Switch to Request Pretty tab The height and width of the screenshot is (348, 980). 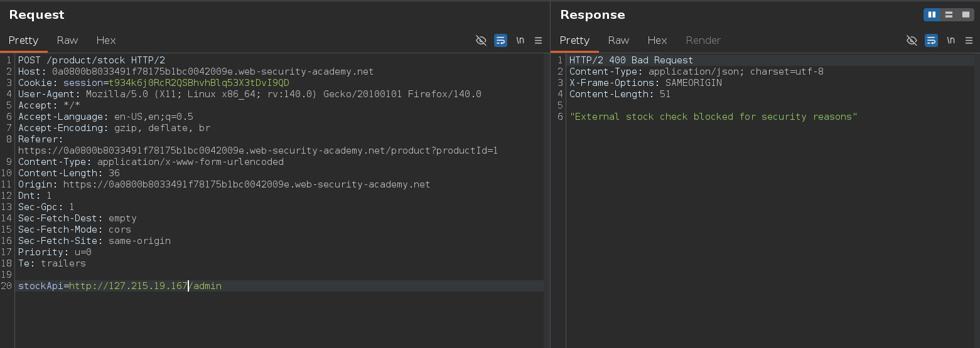[23, 40]
